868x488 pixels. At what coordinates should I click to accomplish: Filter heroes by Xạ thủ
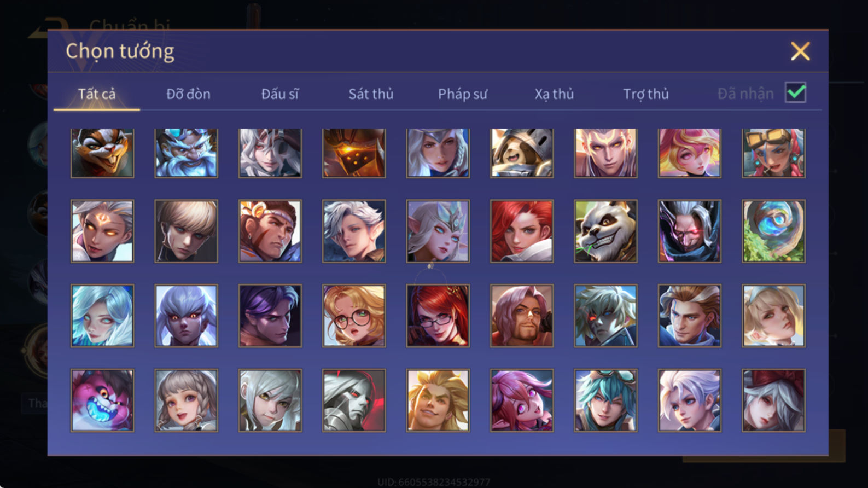[x=554, y=94]
